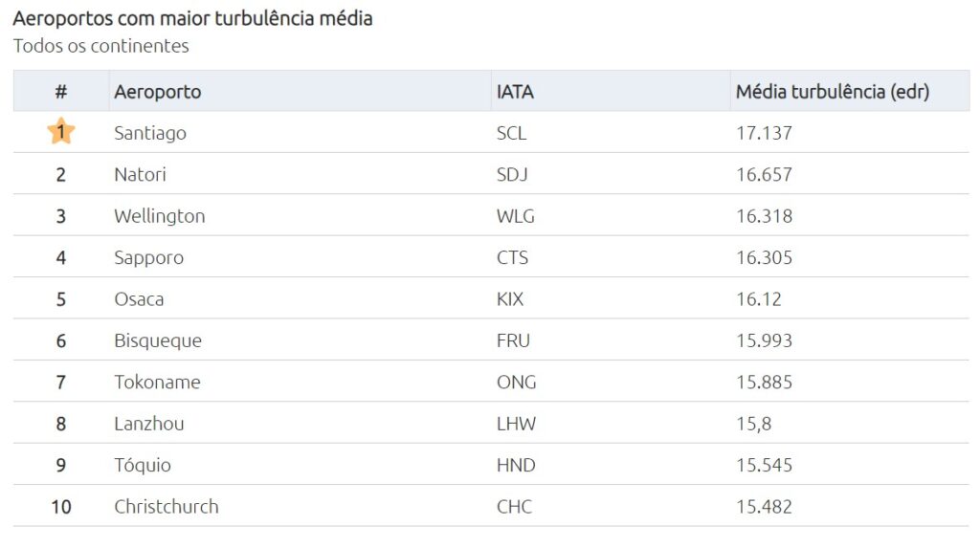Select the Santiago airport row
Screen dimensions: 980x548
[x=150, y=133]
